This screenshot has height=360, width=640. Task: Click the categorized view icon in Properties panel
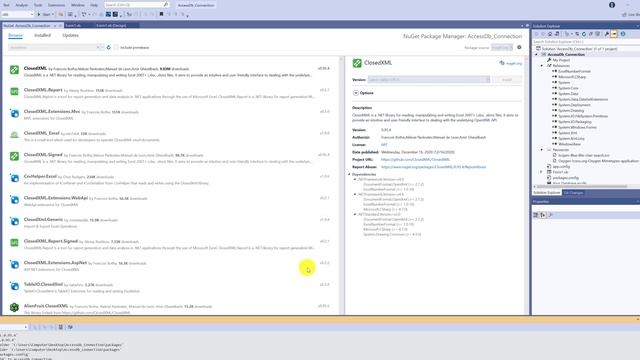pos(536,215)
